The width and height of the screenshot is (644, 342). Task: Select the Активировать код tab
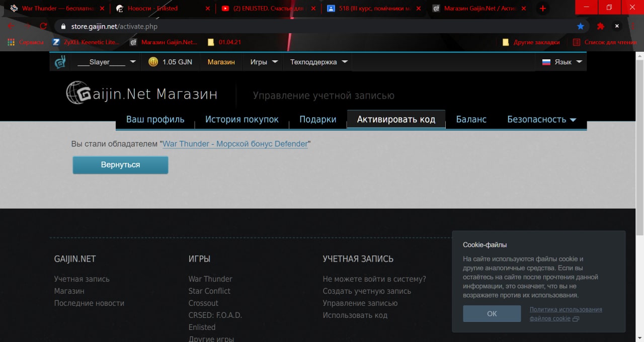tap(396, 119)
